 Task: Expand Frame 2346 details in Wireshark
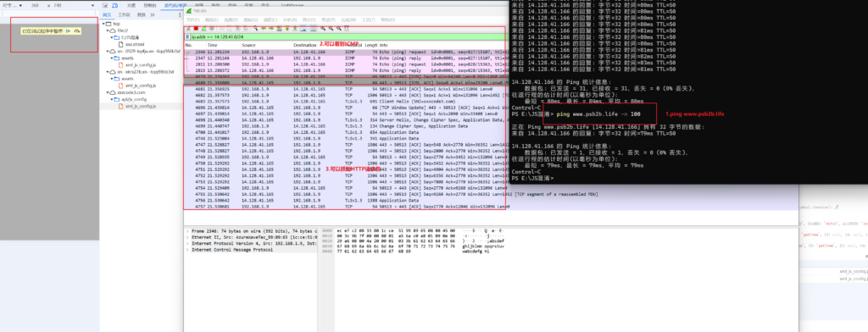click(187, 230)
